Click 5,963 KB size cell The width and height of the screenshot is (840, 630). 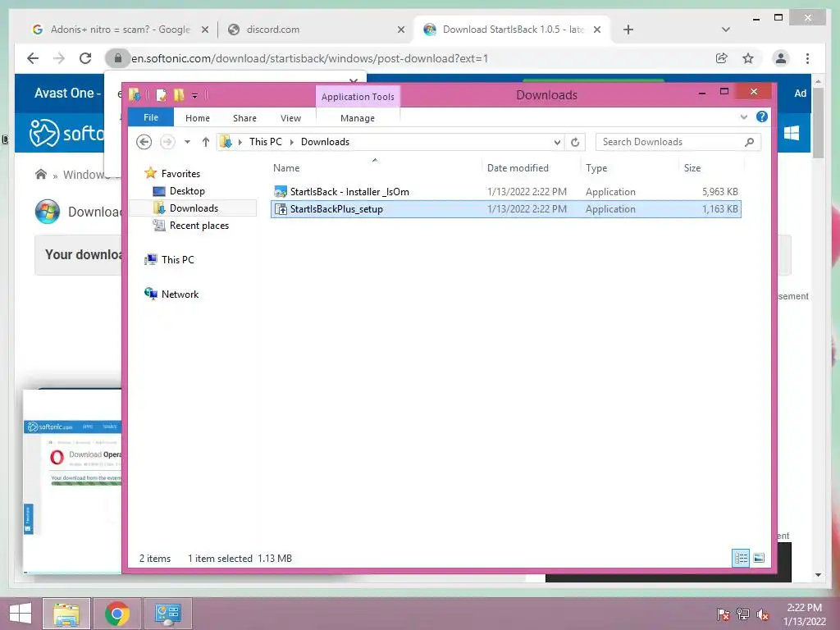(720, 192)
